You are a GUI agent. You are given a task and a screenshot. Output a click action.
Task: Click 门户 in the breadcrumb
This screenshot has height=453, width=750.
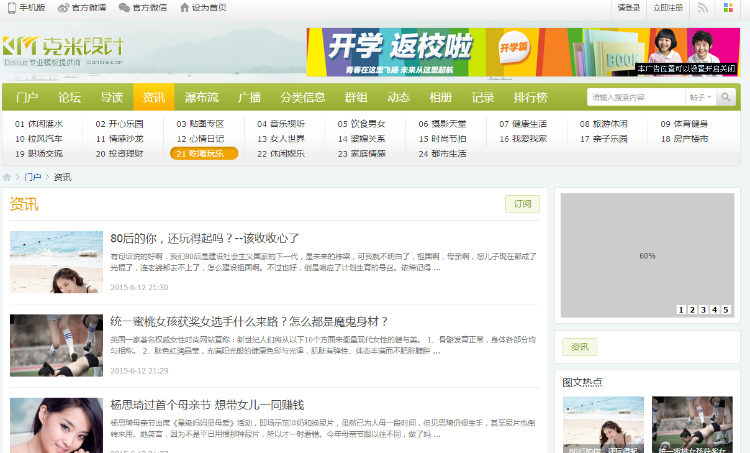tap(33, 177)
